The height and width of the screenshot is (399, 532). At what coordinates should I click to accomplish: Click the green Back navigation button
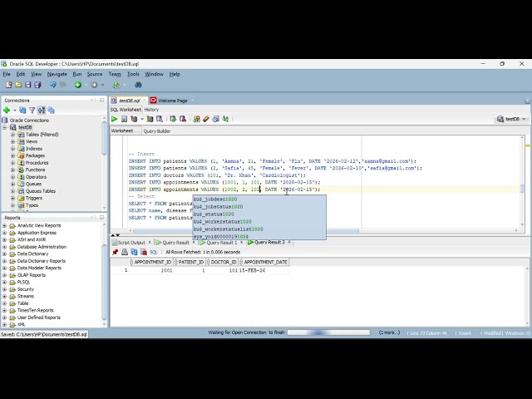78,85
